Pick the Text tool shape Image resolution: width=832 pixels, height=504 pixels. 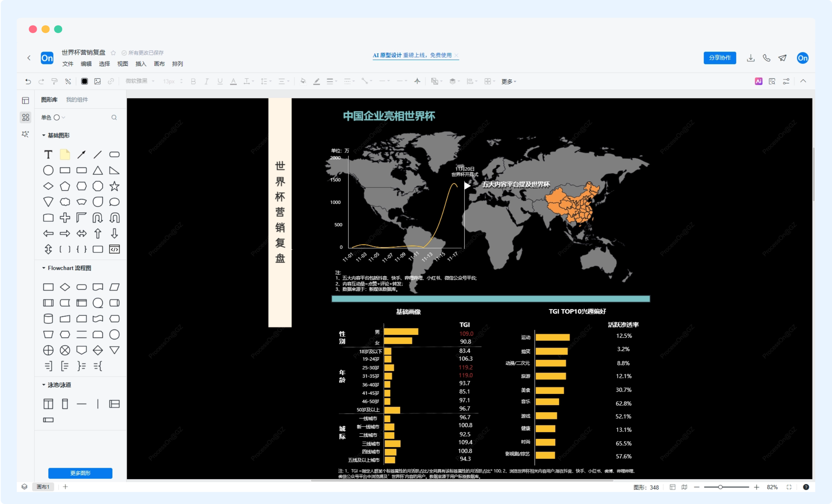(x=48, y=154)
